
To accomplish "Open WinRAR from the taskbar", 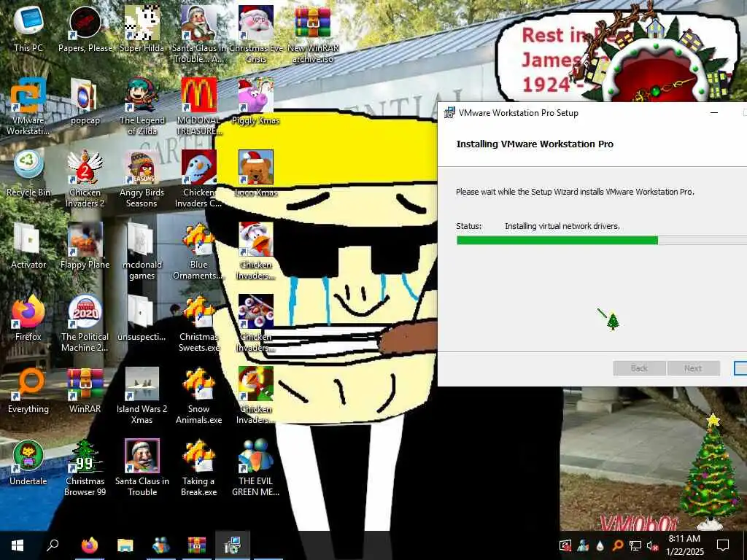I will coord(197,545).
